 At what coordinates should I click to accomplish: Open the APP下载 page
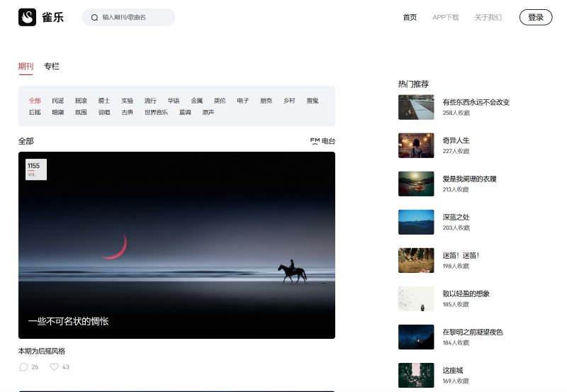tap(446, 17)
